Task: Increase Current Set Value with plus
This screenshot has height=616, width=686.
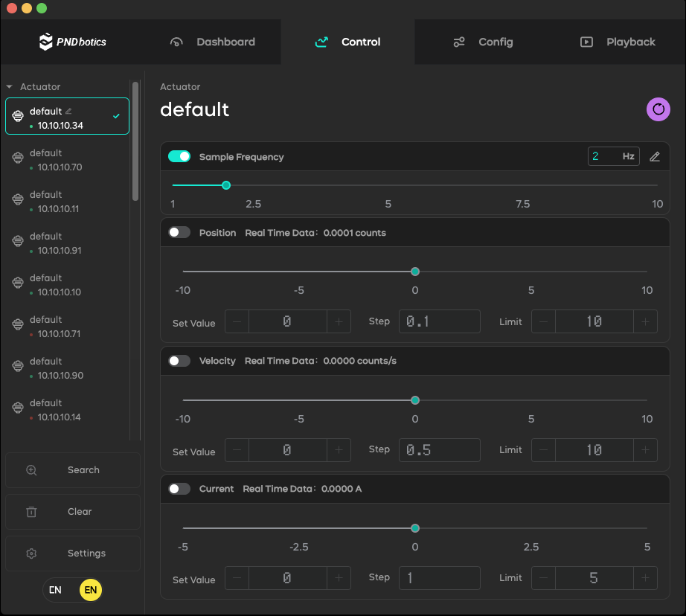Action: [x=339, y=578]
